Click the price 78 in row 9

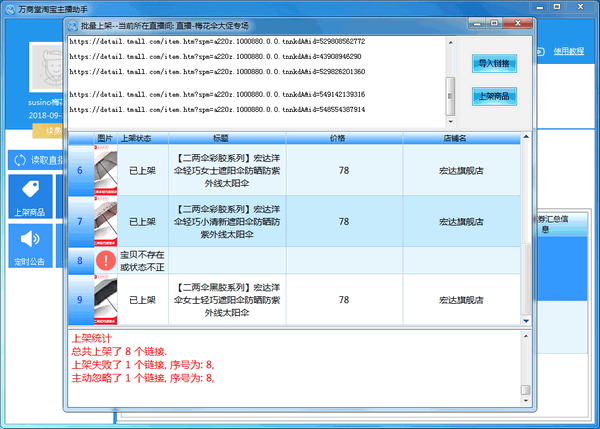(x=344, y=300)
